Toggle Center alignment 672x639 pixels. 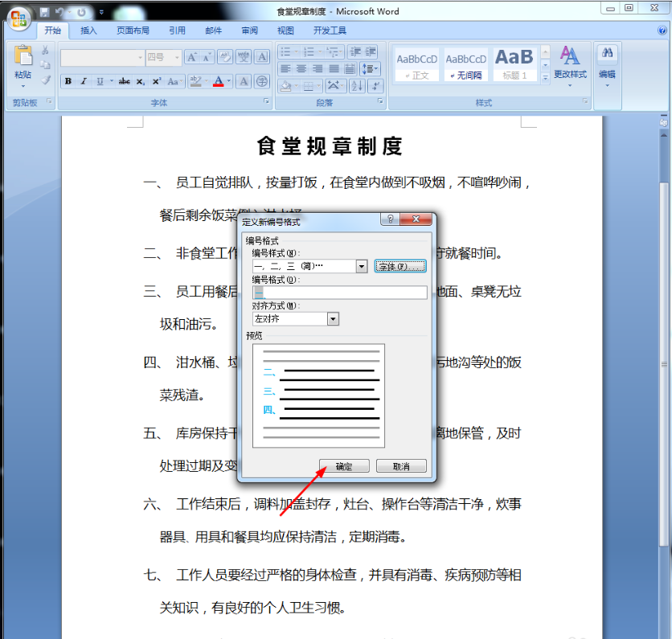pos(301,68)
